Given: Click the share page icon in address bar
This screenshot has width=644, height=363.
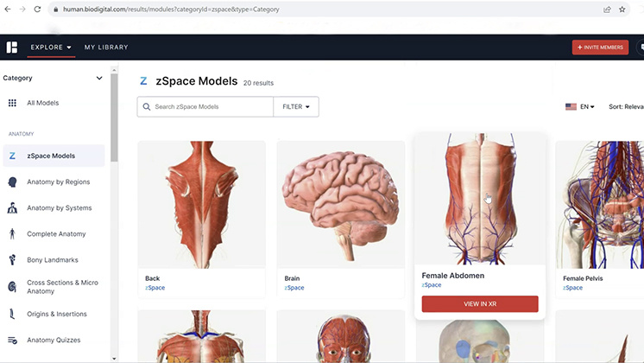Looking at the screenshot, I should 607,9.
